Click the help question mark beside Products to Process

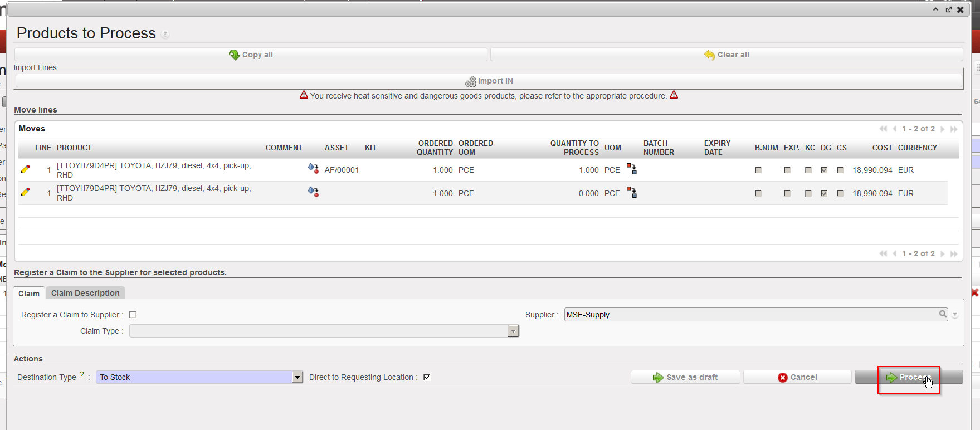click(165, 35)
